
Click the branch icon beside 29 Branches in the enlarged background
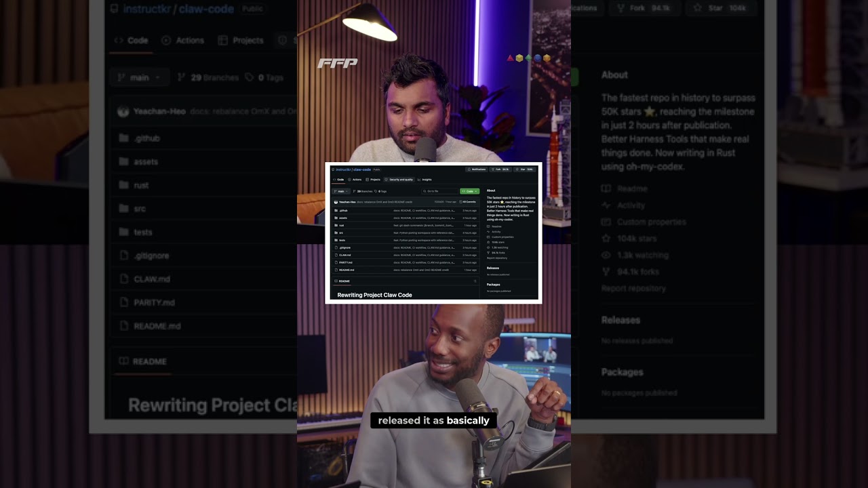click(x=182, y=77)
